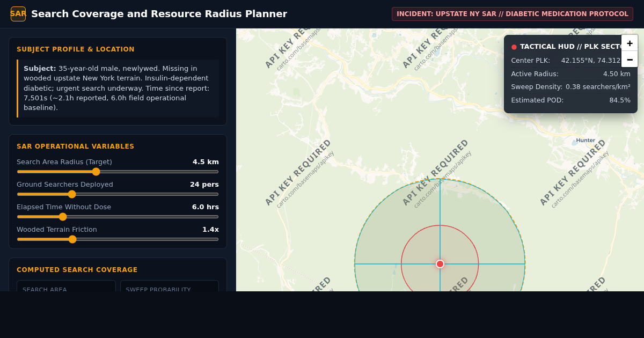
Task: Click the SAR Operational Variables heading
Action: 76,146
